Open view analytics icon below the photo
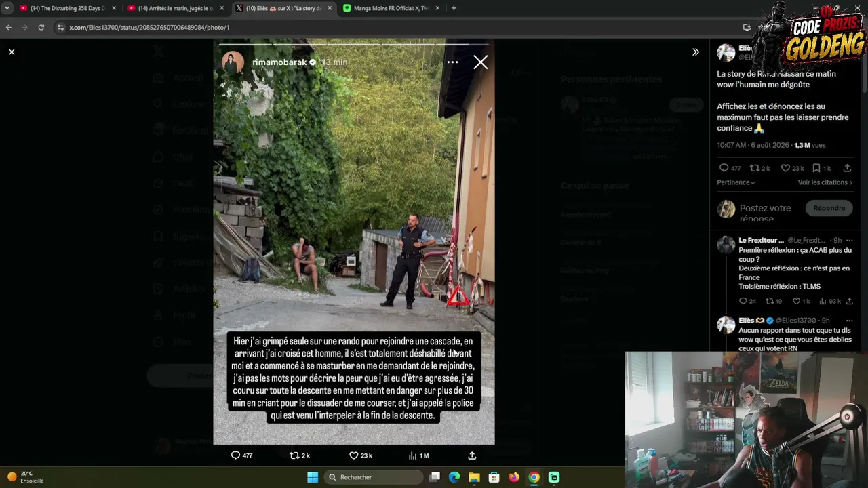868x488 pixels. coord(412,455)
